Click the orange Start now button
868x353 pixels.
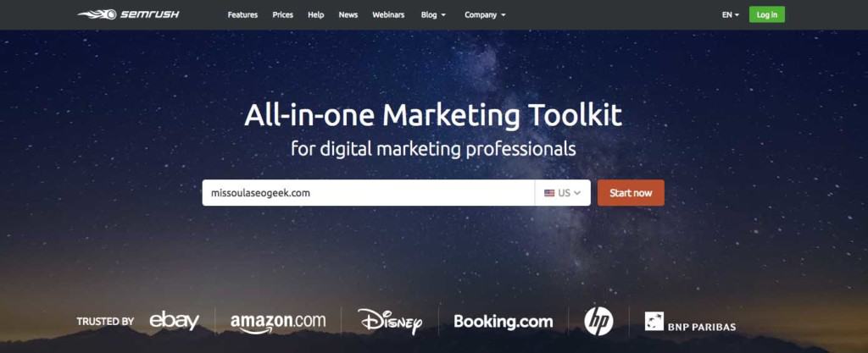click(631, 193)
